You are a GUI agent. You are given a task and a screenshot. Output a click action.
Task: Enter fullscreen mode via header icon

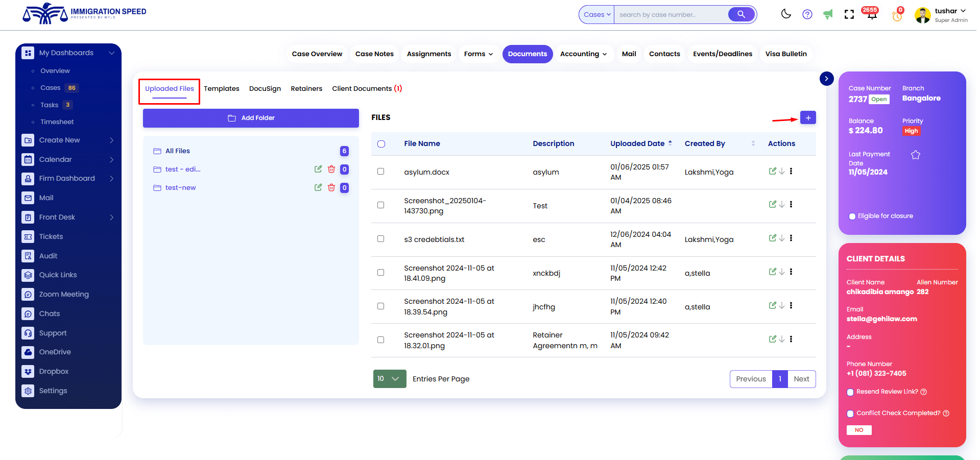point(849,15)
